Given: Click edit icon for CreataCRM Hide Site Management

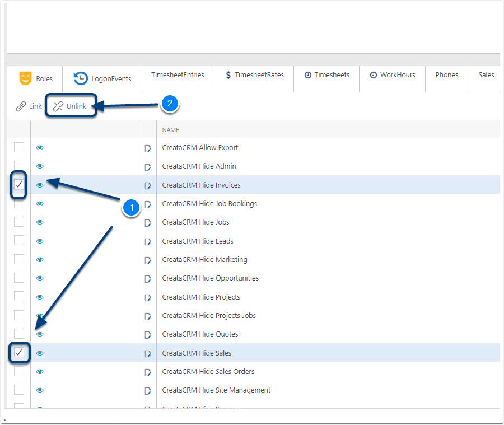Looking at the screenshot, I should pyautogui.click(x=148, y=391).
